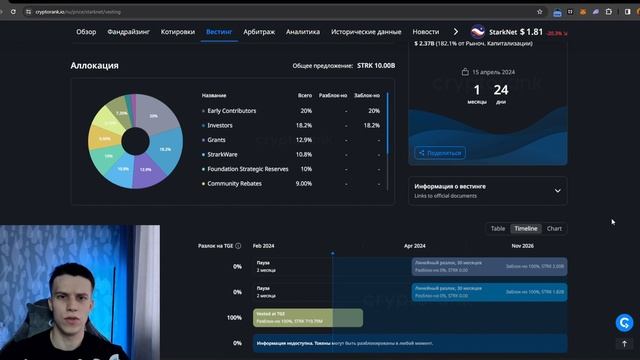Click the blue circular chat widget icon
This screenshot has height=360, width=640.
(x=624, y=323)
